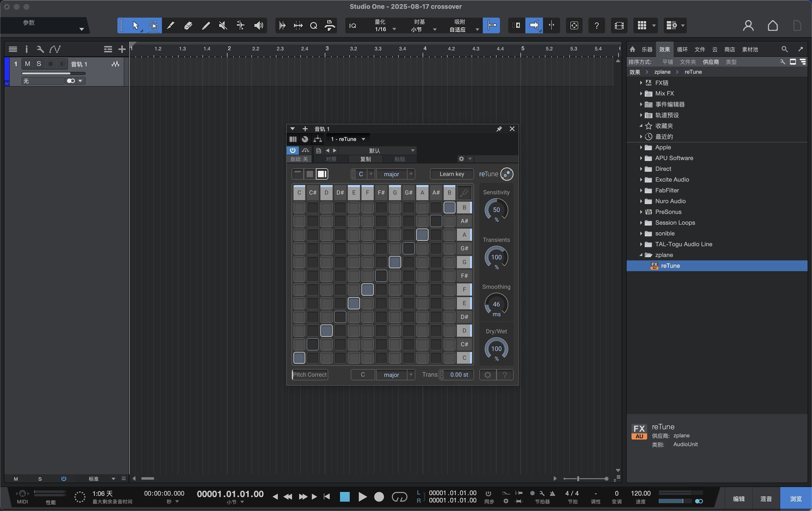Expand the Apple vendor folder
Image resolution: width=812 pixels, height=511 pixels.
tap(641, 147)
